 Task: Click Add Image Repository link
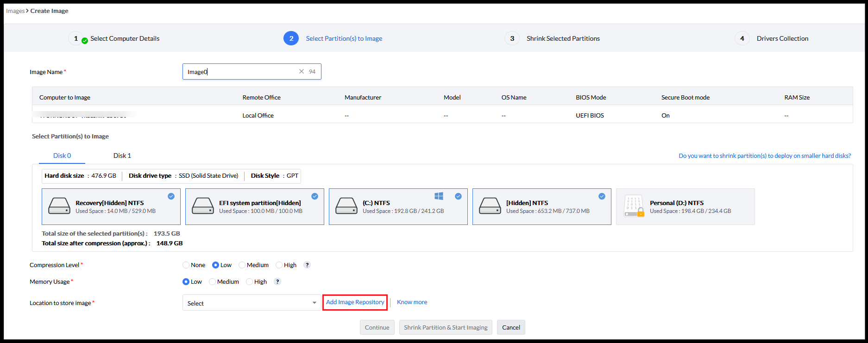tap(355, 302)
